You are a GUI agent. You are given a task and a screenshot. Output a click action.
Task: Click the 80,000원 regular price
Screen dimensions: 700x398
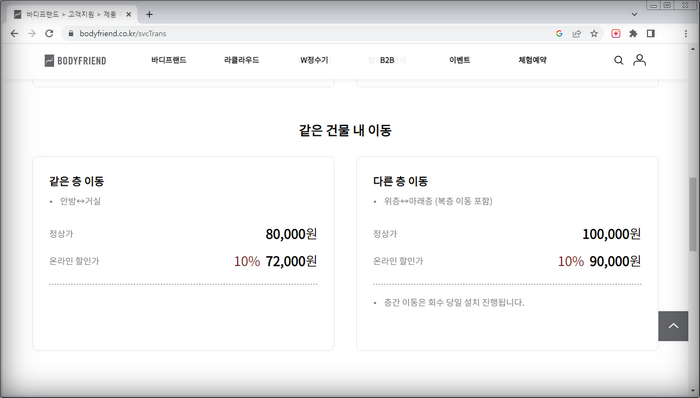pyautogui.click(x=291, y=234)
